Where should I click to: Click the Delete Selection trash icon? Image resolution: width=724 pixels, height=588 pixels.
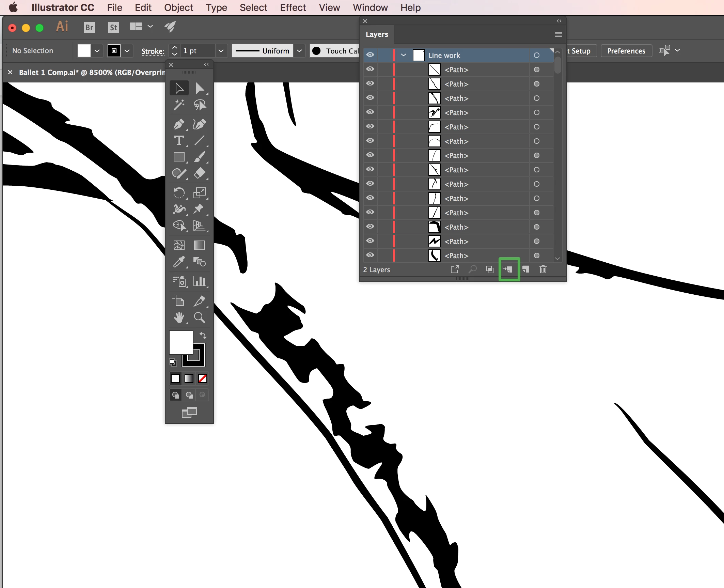[x=543, y=269]
